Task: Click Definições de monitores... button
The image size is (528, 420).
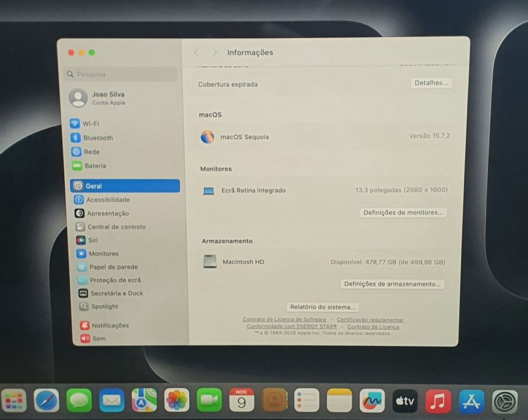Action: point(402,213)
